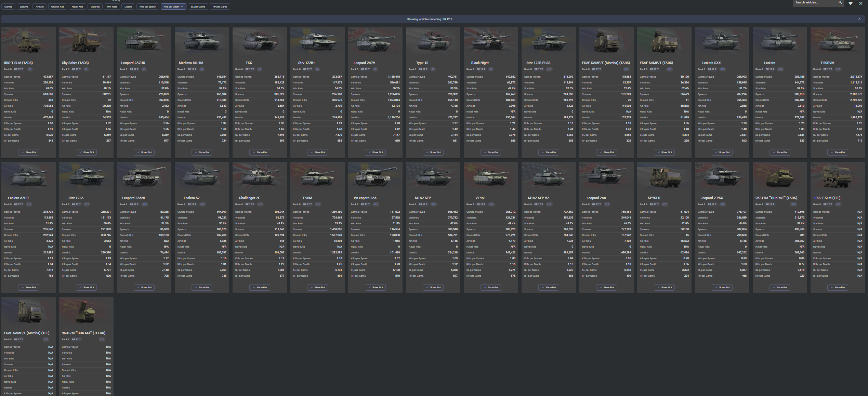Sort by Games played

(8, 6)
